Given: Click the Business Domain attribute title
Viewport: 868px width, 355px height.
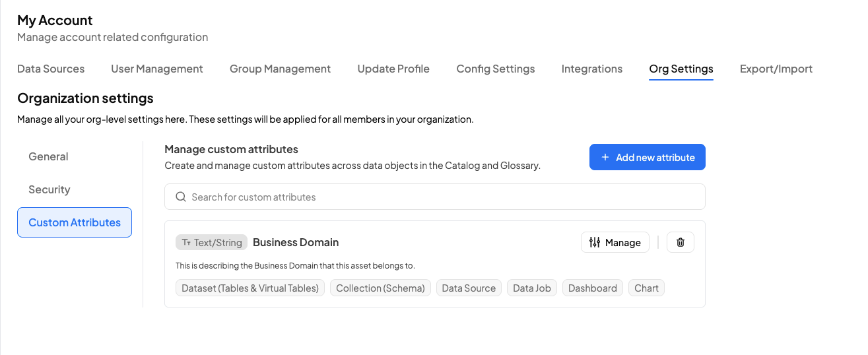Looking at the screenshot, I should [296, 242].
